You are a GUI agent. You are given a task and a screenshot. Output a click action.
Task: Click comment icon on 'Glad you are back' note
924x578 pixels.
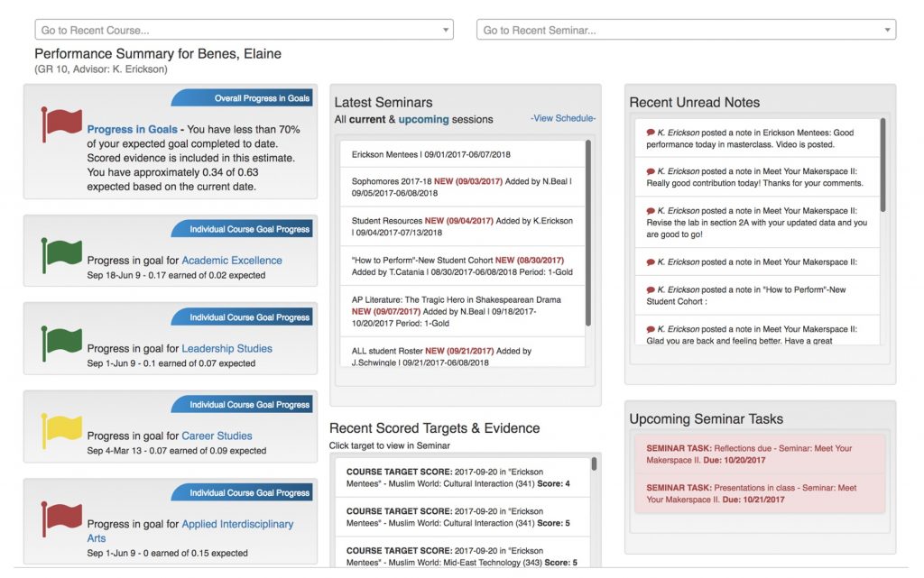pyautogui.click(x=651, y=329)
